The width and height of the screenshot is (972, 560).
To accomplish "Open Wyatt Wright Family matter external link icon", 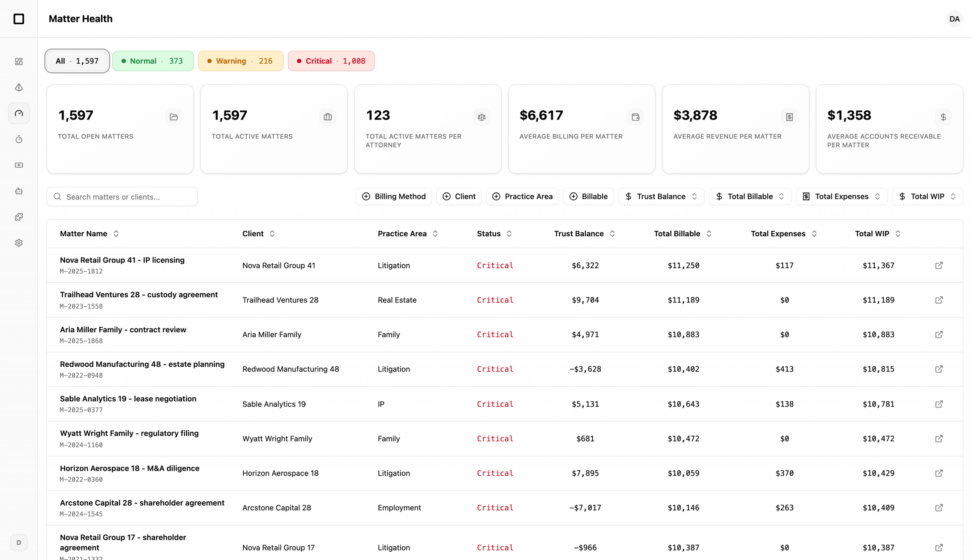I will tap(939, 439).
